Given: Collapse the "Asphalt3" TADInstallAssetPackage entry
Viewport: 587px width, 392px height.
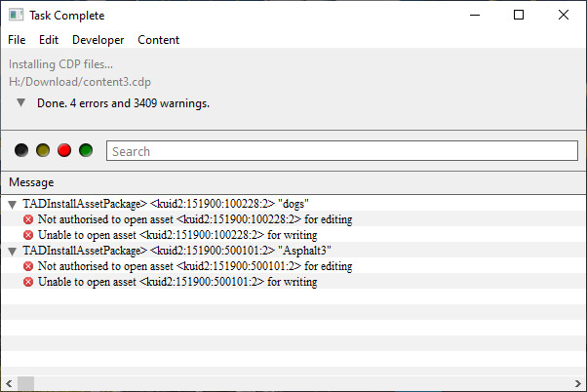Looking at the screenshot, I should (13, 252).
